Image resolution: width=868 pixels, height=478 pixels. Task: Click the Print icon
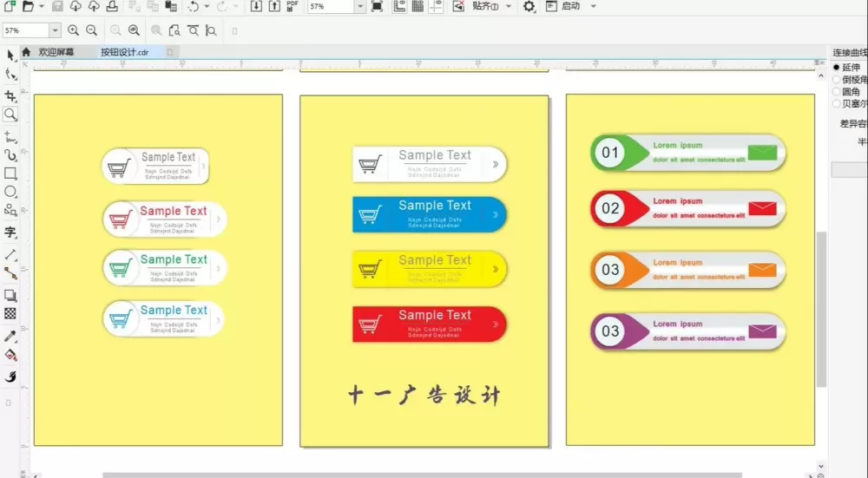(112, 6)
